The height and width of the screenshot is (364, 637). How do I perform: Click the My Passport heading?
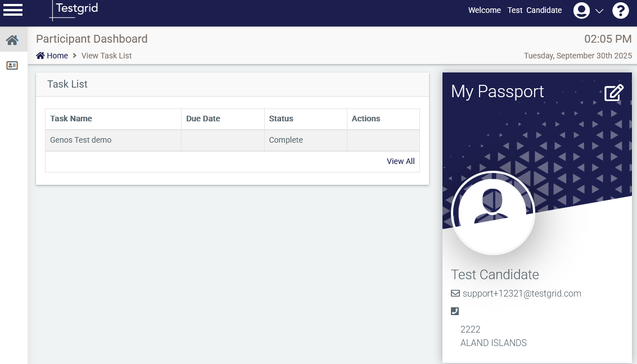click(x=497, y=92)
